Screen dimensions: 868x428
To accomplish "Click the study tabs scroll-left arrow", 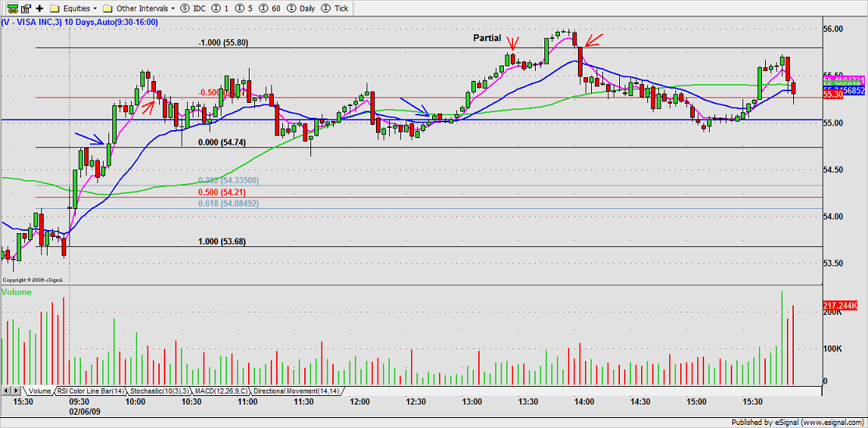I will (8, 391).
